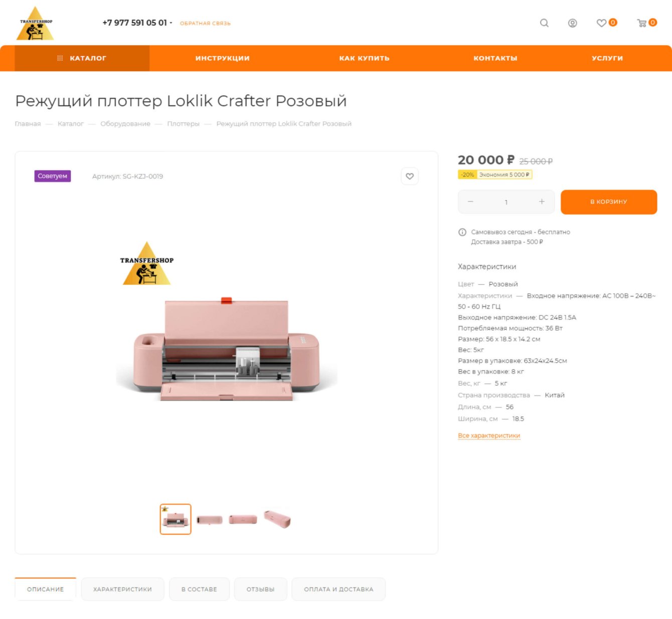672x619 pixels.
Task: Open the catalog grid menu icon
Action: click(x=60, y=58)
